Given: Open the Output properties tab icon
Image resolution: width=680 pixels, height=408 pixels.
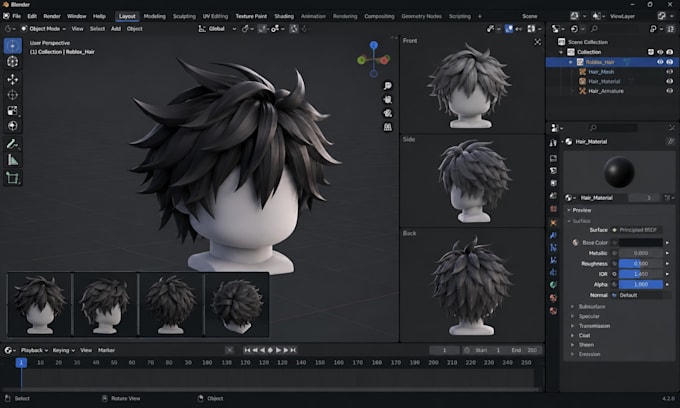Looking at the screenshot, I should (x=553, y=170).
